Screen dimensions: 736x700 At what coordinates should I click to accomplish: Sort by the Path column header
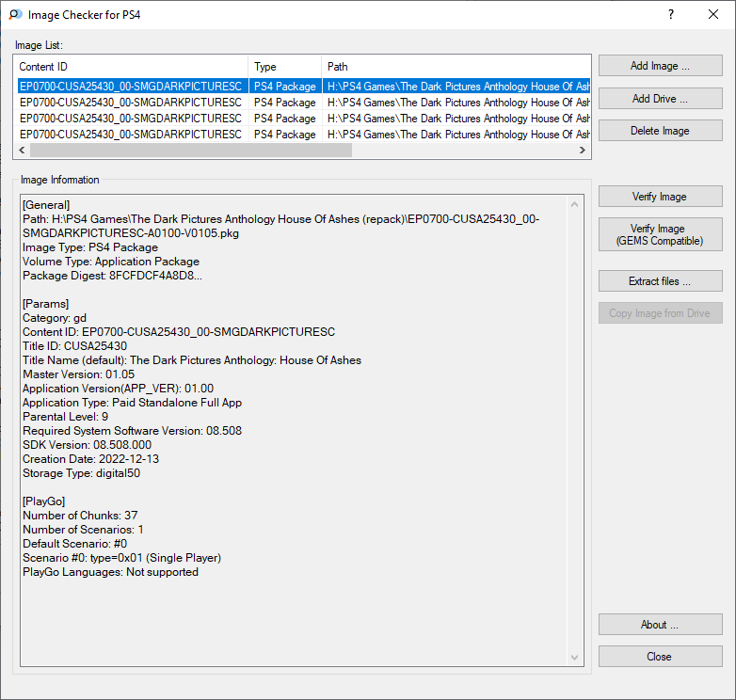click(456, 67)
